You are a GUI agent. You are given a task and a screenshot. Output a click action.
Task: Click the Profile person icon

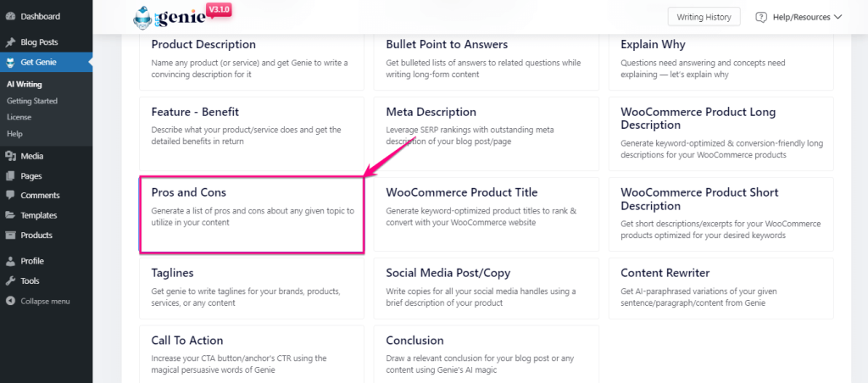point(10,261)
